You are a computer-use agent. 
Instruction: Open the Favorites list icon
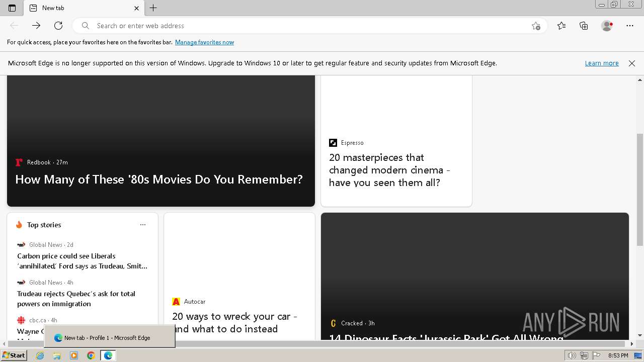coord(561,26)
